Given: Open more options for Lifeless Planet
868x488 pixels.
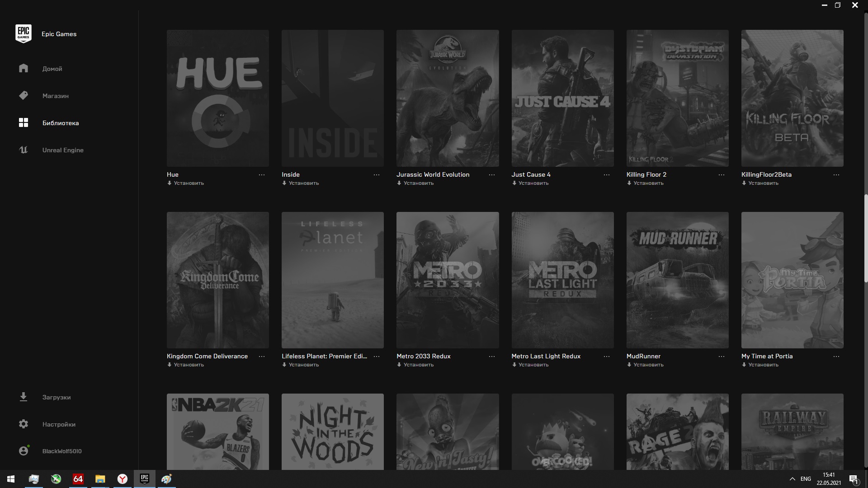Looking at the screenshot, I should coord(377,356).
